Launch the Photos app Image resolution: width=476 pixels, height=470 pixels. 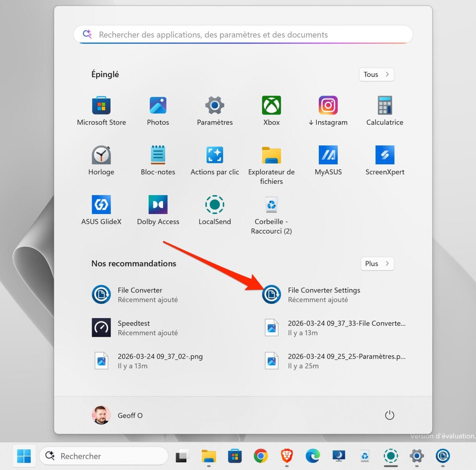[158, 111]
